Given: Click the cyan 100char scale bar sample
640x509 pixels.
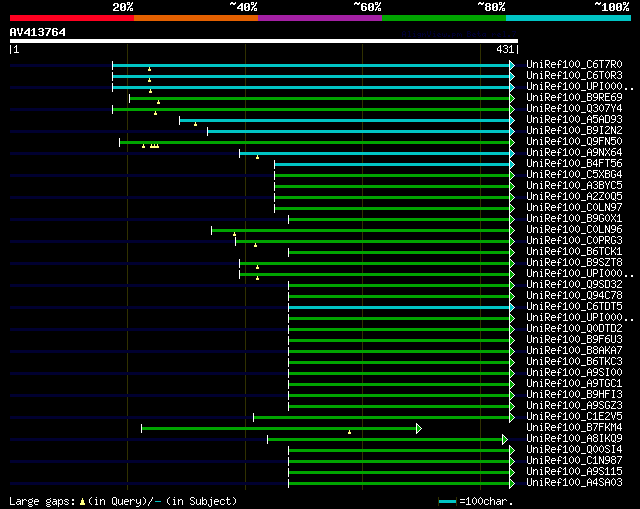Looking at the screenshot, I should pos(447,502).
